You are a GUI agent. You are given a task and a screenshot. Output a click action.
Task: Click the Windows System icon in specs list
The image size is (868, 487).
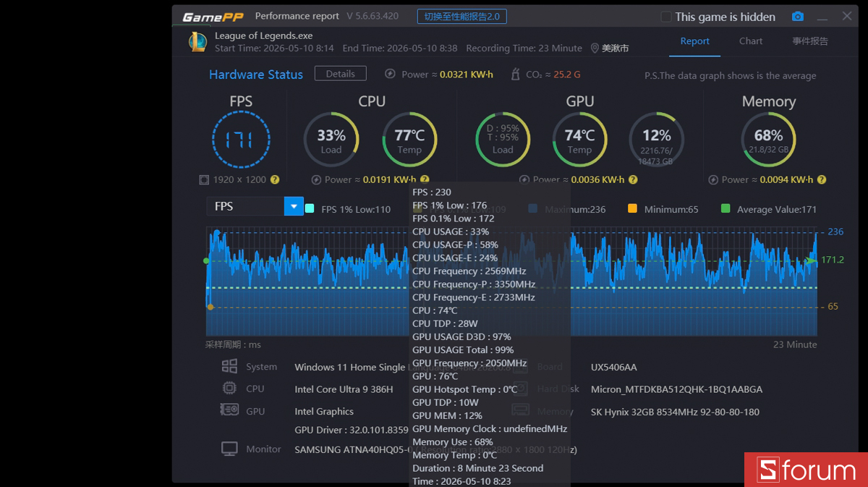tap(229, 366)
